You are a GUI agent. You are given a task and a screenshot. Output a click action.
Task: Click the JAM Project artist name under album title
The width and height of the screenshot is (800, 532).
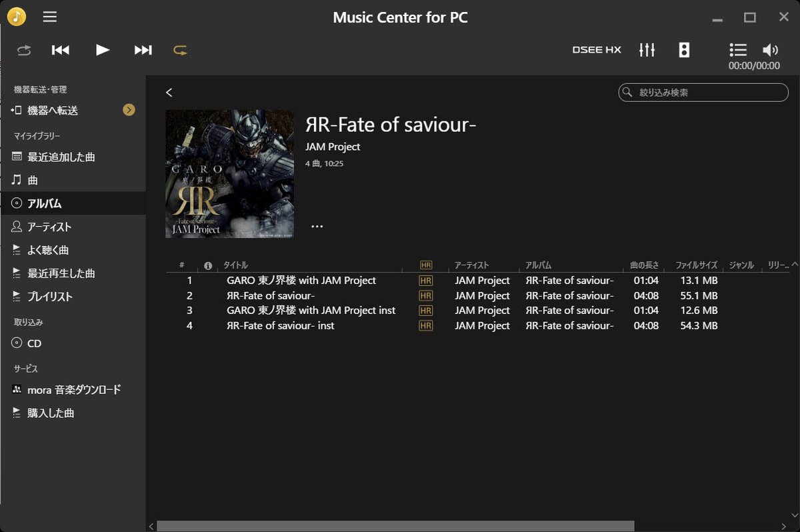(333, 147)
